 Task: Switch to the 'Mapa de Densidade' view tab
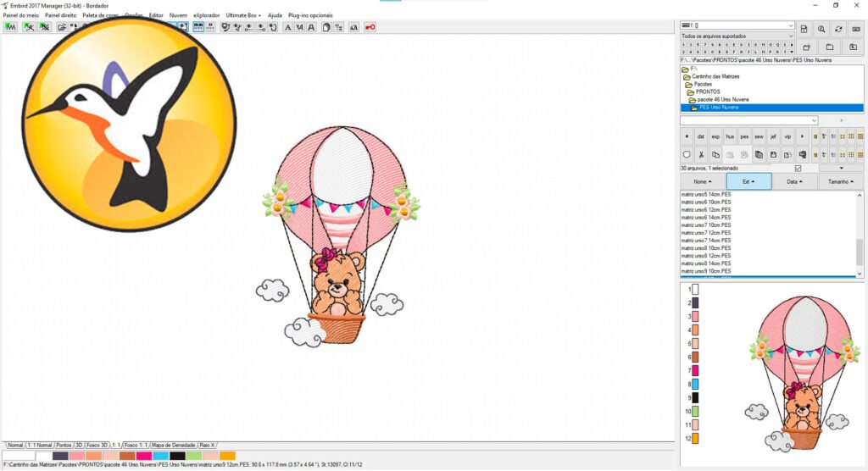point(173,445)
